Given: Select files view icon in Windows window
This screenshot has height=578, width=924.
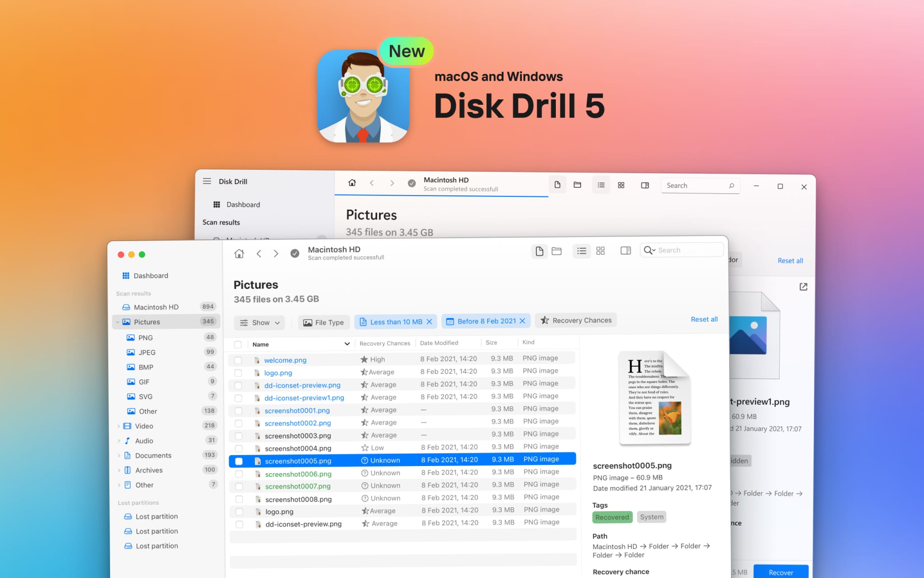Looking at the screenshot, I should tap(557, 185).
